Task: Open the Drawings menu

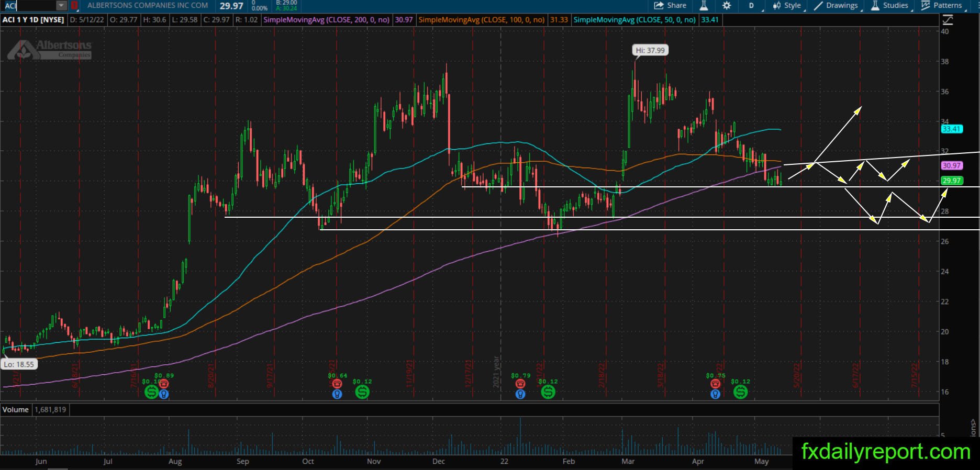Action: coord(837,6)
